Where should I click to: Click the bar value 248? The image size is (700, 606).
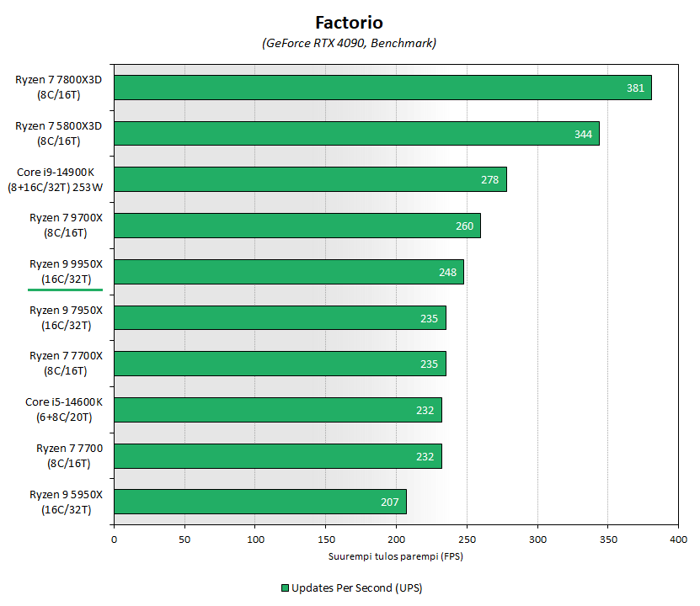(x=447, y=273)
